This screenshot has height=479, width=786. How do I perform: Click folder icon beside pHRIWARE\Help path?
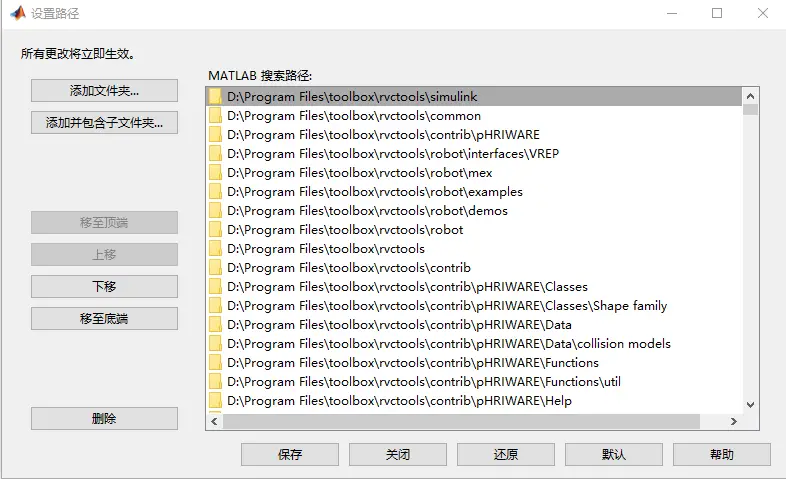point(216,401)
